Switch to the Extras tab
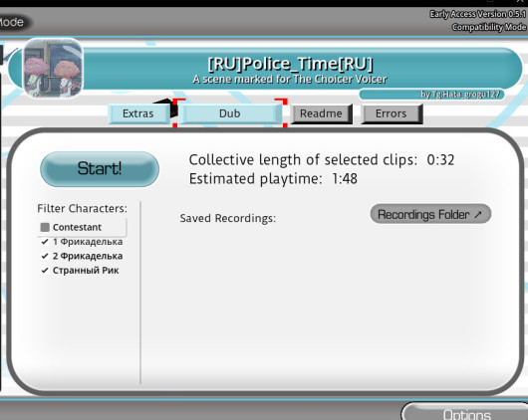The image size is (528, 420). [138, 113]
